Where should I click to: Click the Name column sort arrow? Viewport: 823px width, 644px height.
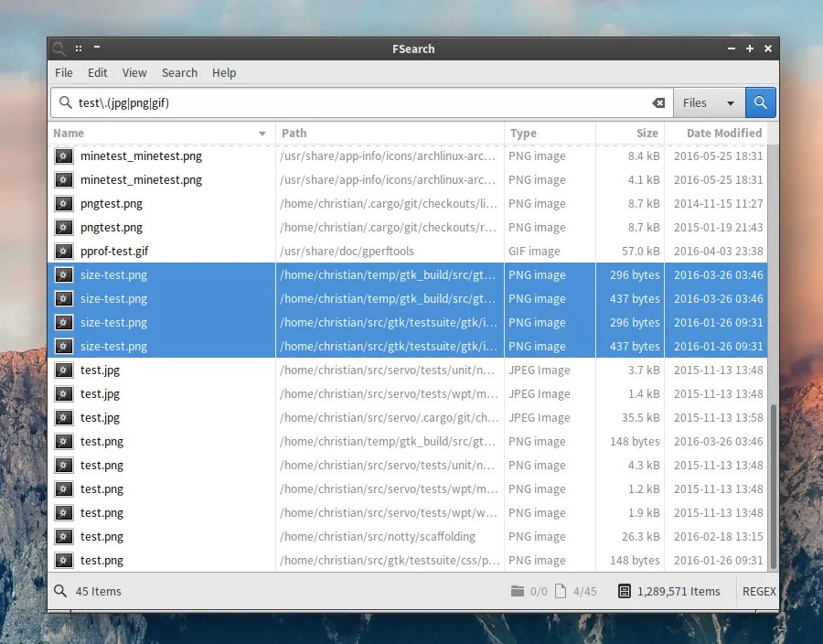coord(262,134)
